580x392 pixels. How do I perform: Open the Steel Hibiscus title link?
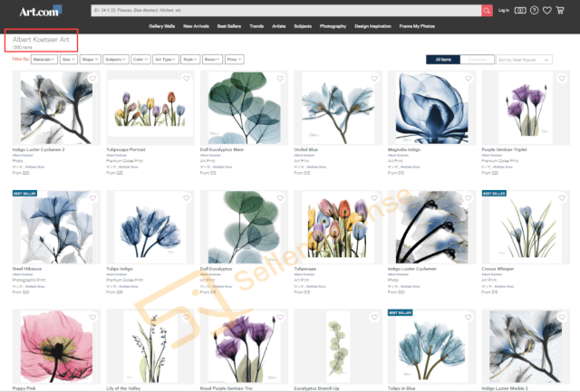point(27,269)
